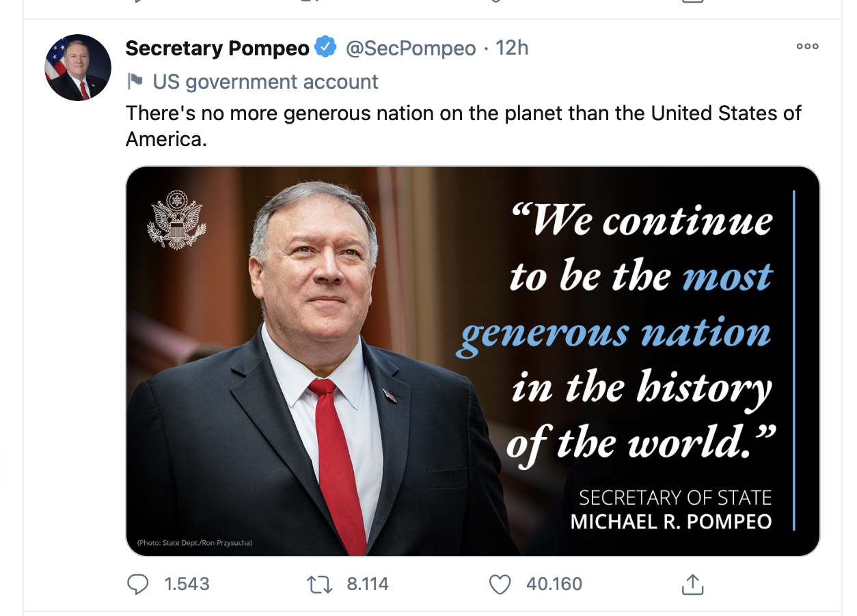This screenshot has width=857, height=616.
Task: Click the US government account label
Action: (265, 82)
